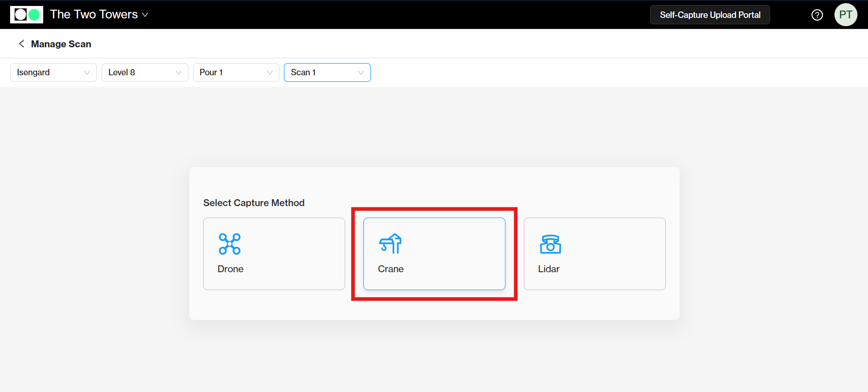Expand the Level 8 dropdown
This screenshot has width=868, height=392.
tap(144, 73)
